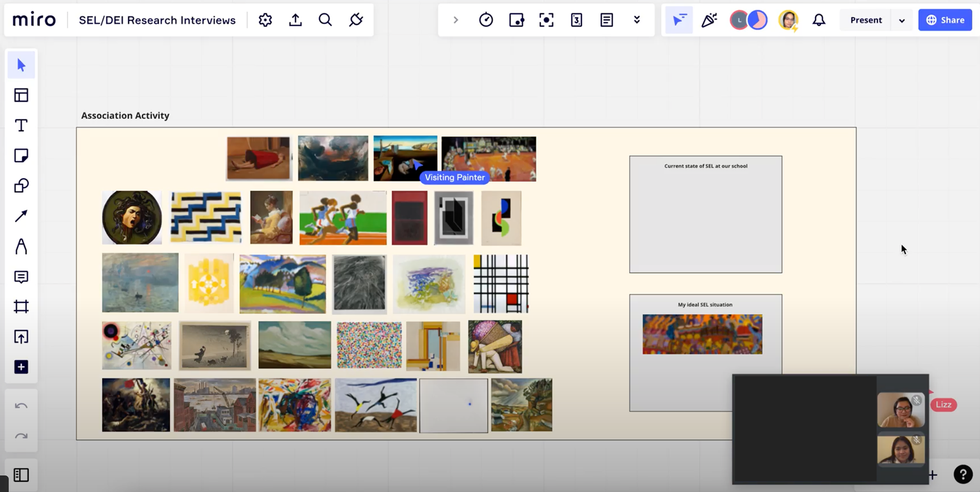Select the Comment tool
The height and width of the screenshot is (492, 980).
coord(21,276)
